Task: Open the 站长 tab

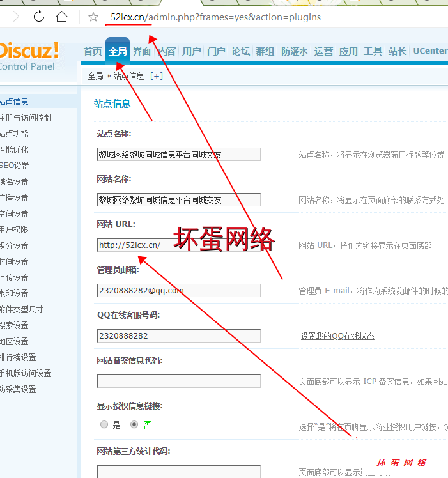Action: [398, 51]
